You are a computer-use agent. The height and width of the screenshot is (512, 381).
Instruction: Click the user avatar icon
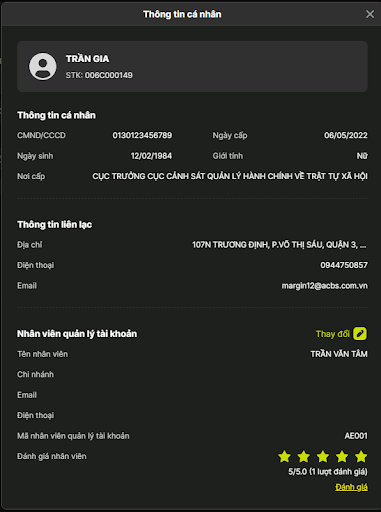point(43,66)
